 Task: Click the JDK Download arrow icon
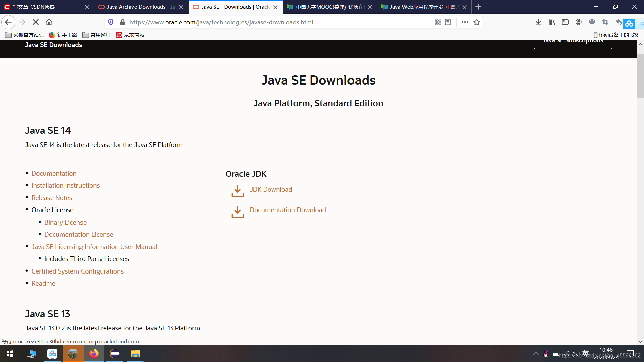click(237, 191)
